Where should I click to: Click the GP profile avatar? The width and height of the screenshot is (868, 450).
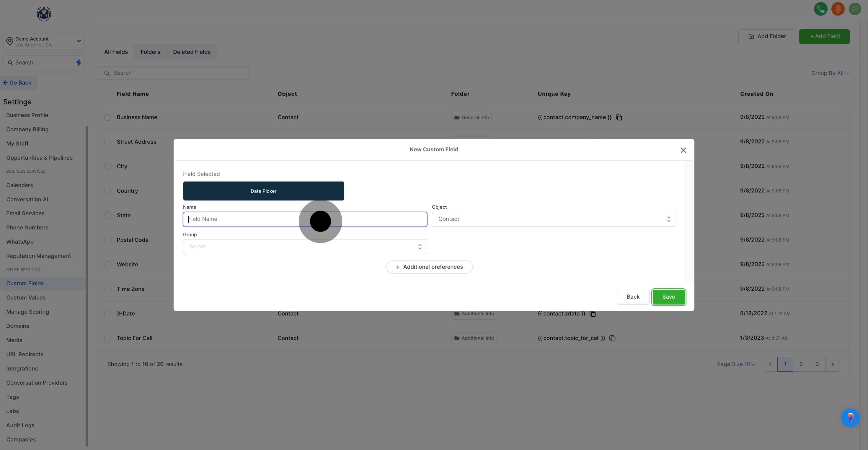(855, 9)
